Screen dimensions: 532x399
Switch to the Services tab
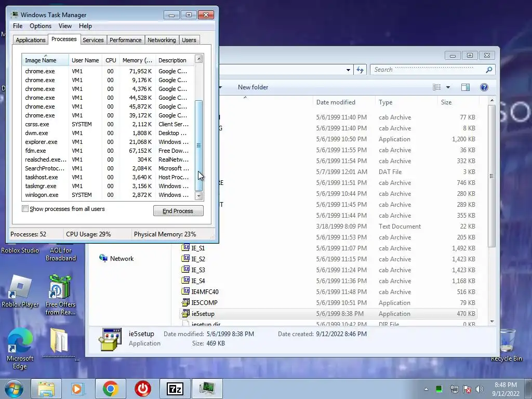pyautogui.click(x=93, y=40)
